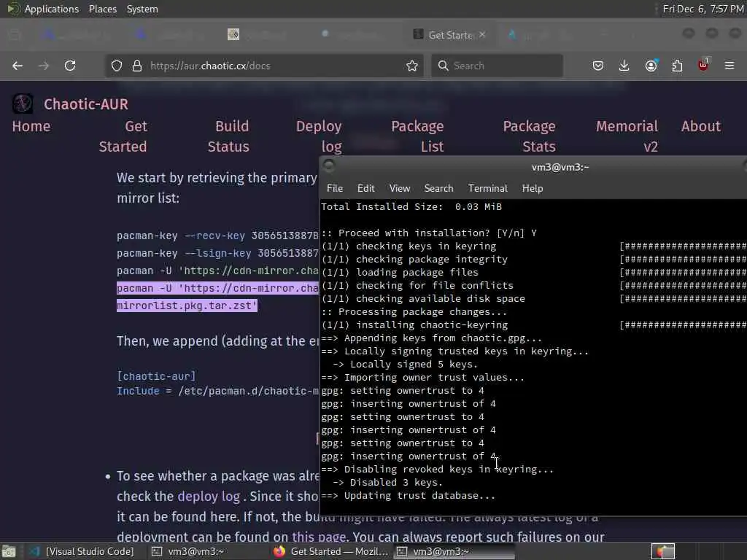Open terminal View menu
This screenshot has width=747, height=560.
tap(400, 189)
